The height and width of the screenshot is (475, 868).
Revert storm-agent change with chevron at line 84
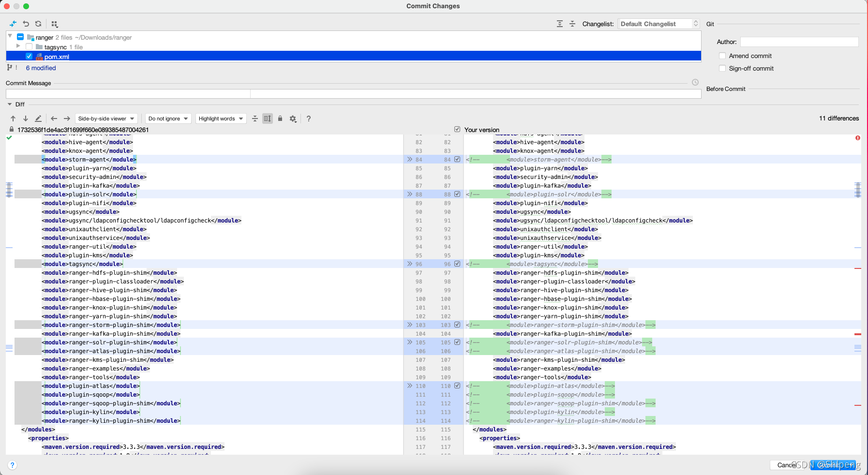pos(410,159)
